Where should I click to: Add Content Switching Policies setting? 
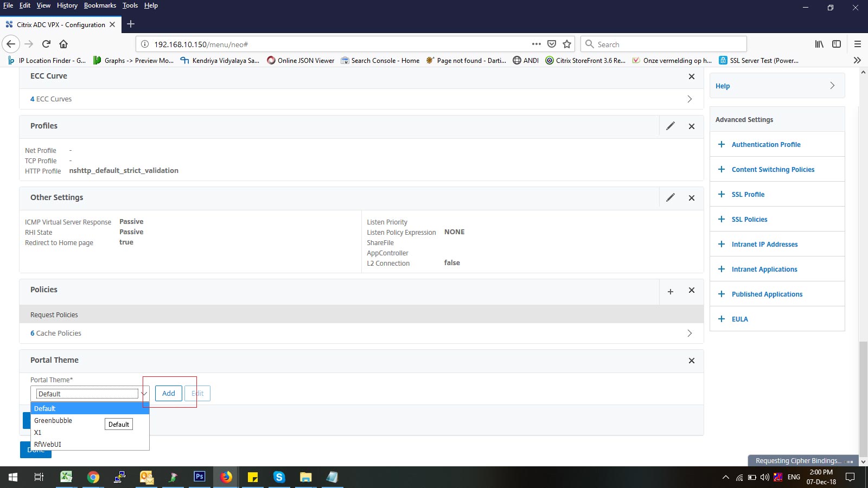[x=722, y=169]
